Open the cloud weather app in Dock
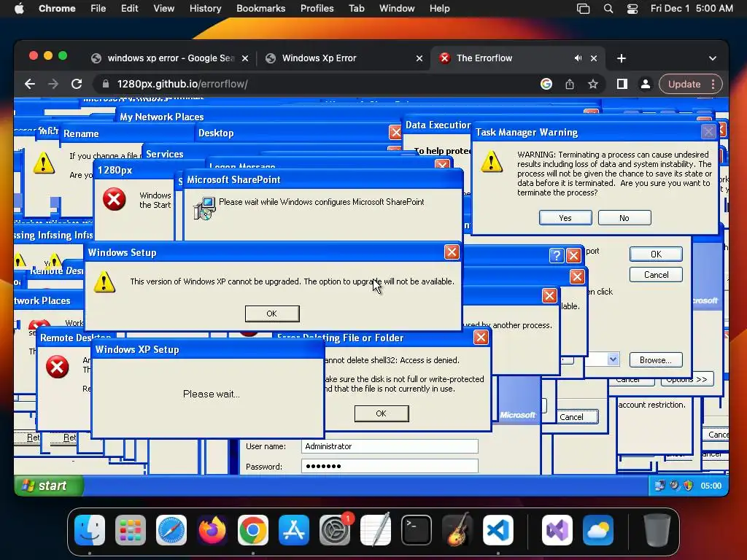 tap(598, 530)
